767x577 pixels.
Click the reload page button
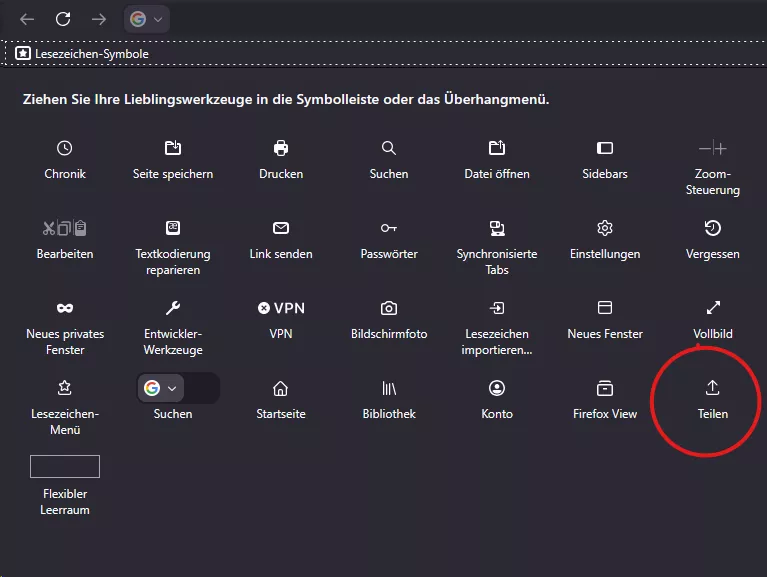[63, 19]
